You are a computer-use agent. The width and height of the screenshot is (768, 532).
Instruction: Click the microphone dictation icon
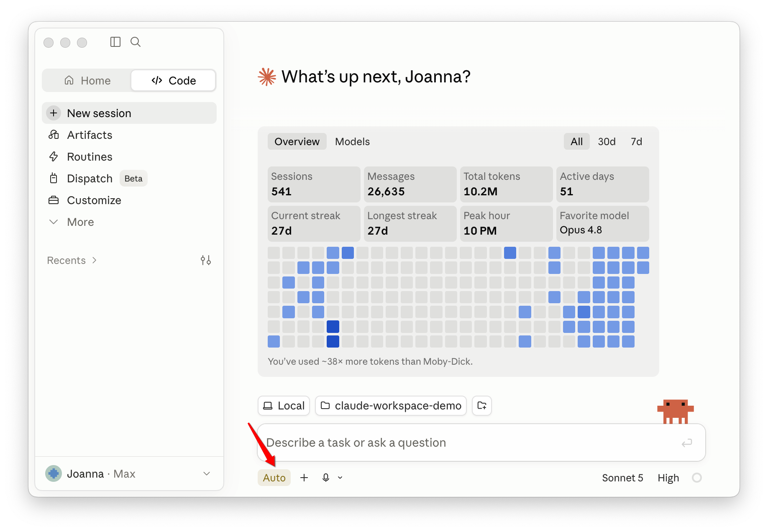pos(326,478)
